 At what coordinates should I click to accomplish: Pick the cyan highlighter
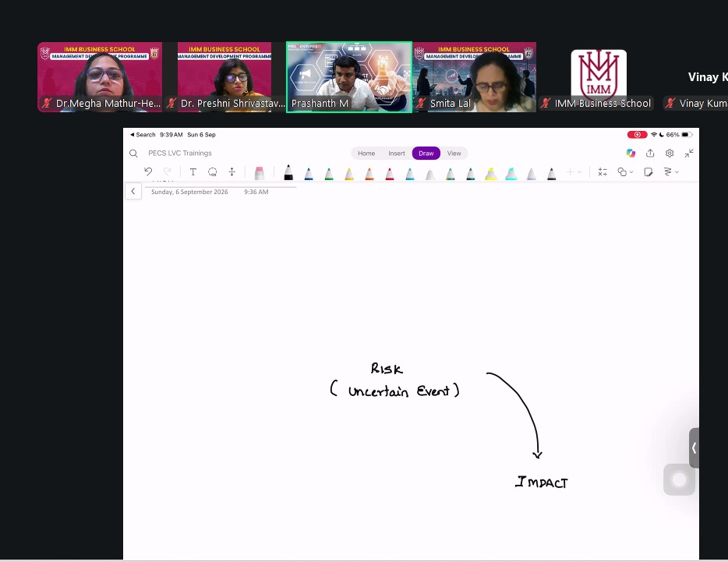pyautogui.click(x=511, y=174)
